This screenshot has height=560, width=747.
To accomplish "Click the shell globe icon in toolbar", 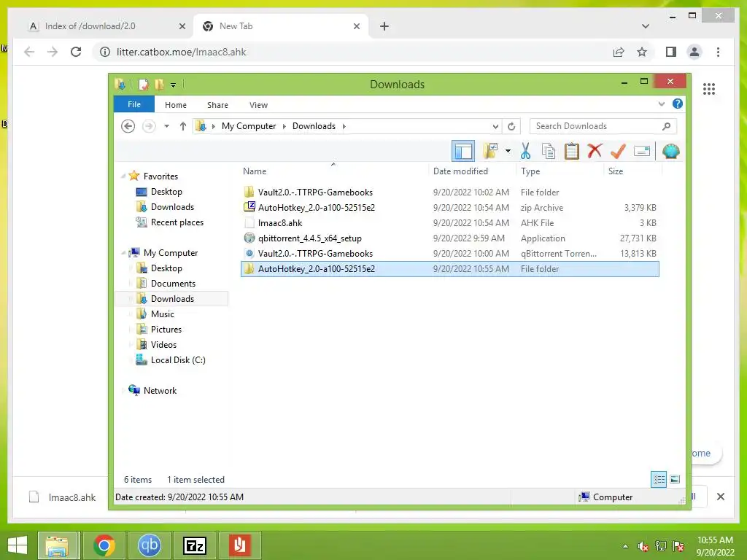I will coord(671,151).
